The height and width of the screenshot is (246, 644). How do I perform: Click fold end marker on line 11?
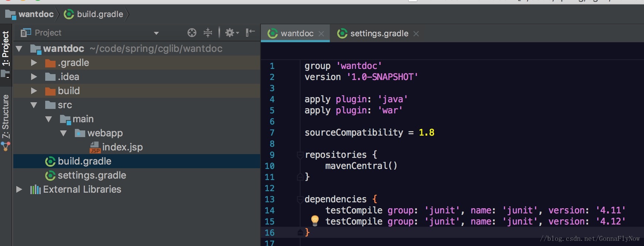point(300,177)
